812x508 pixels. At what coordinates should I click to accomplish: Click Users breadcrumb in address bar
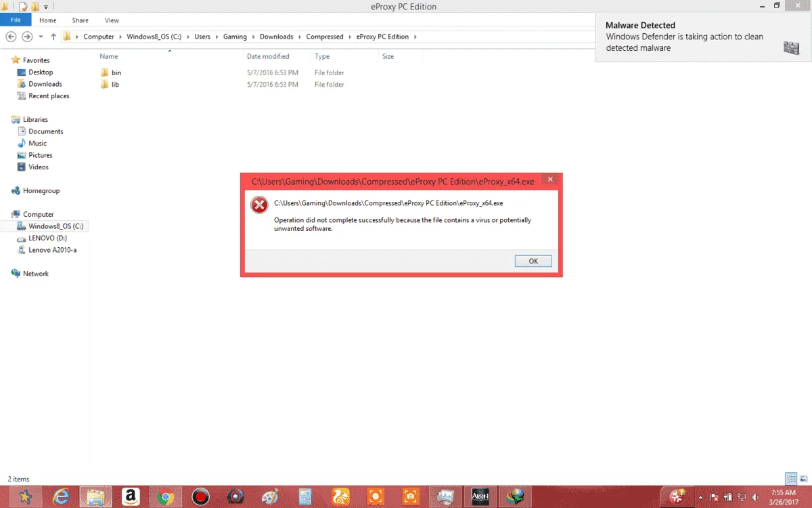(x=202, y=37)
